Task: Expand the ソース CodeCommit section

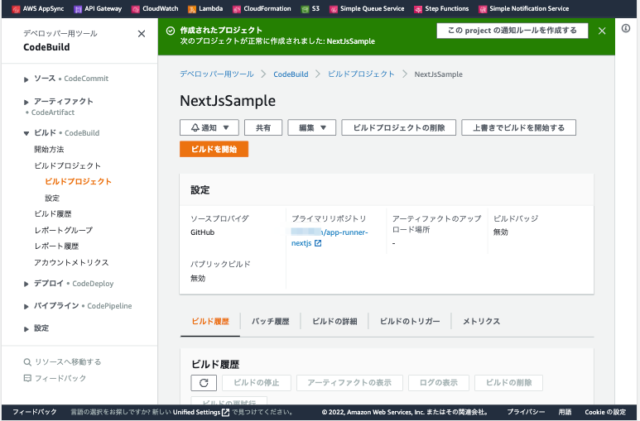Action: click(26, 79)
